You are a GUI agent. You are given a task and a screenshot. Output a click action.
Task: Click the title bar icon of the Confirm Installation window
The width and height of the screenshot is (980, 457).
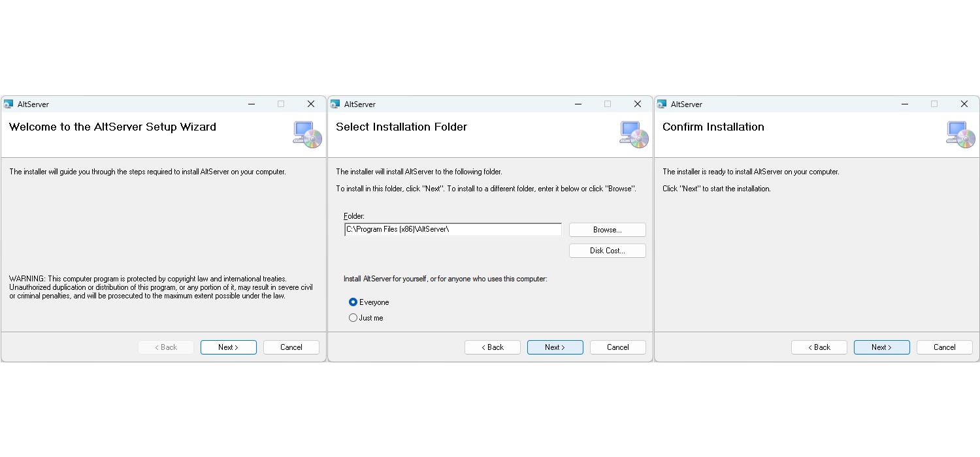(x=662, y=104)
